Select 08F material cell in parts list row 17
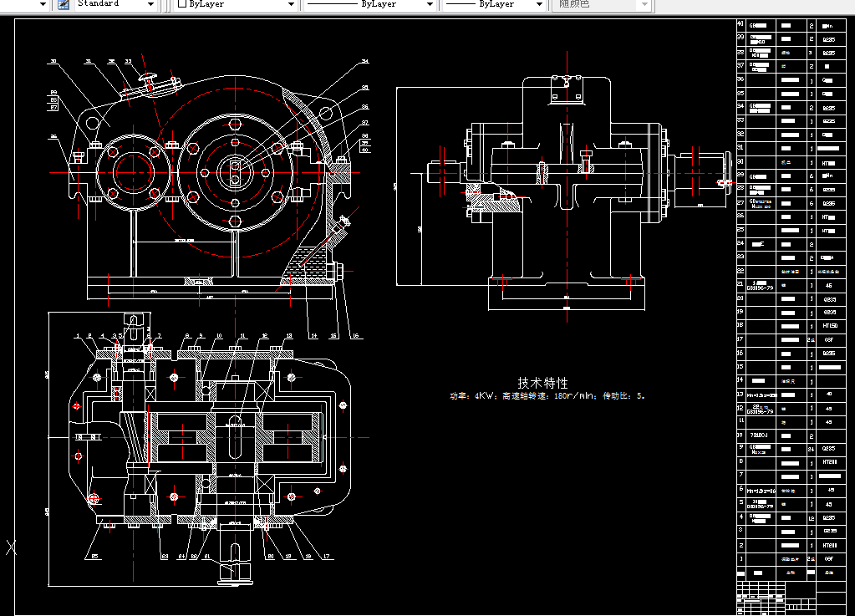This screenshot has width=855, height=616. [829, 339]
